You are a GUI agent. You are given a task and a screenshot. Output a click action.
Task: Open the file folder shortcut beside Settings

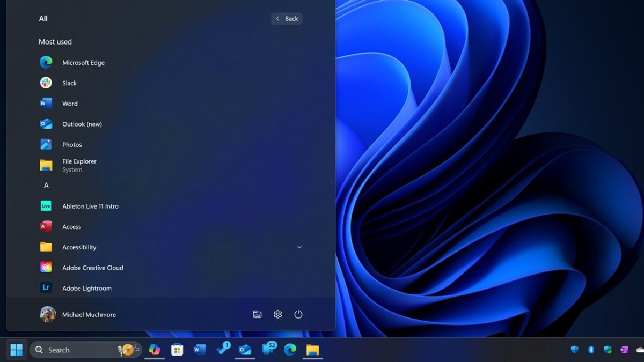257,314
